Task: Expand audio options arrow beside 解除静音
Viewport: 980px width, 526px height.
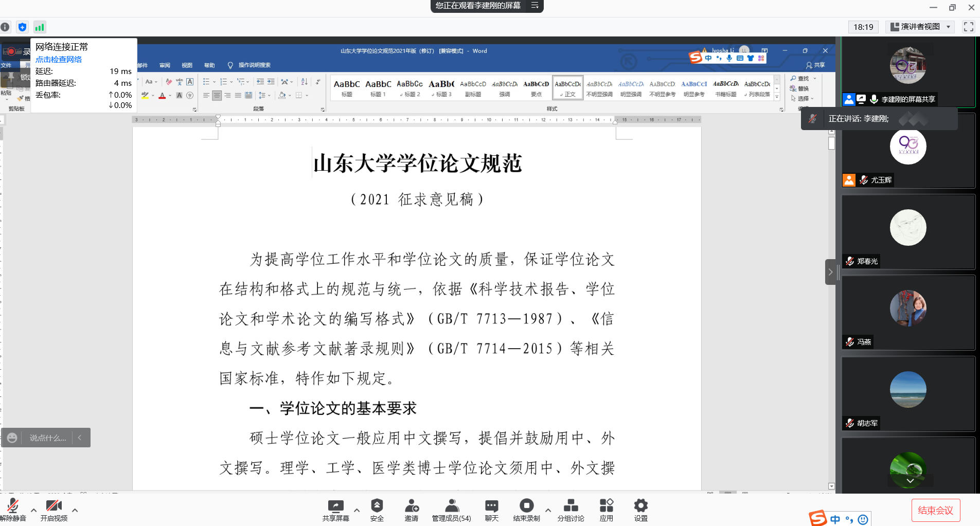Action: click(x=33, y=510)
